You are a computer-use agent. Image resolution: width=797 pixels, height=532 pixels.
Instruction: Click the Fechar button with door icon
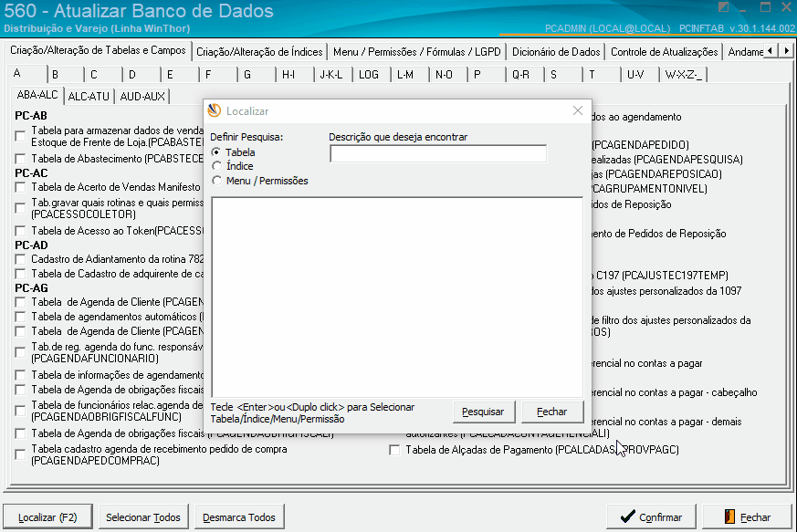click(747, 516)
